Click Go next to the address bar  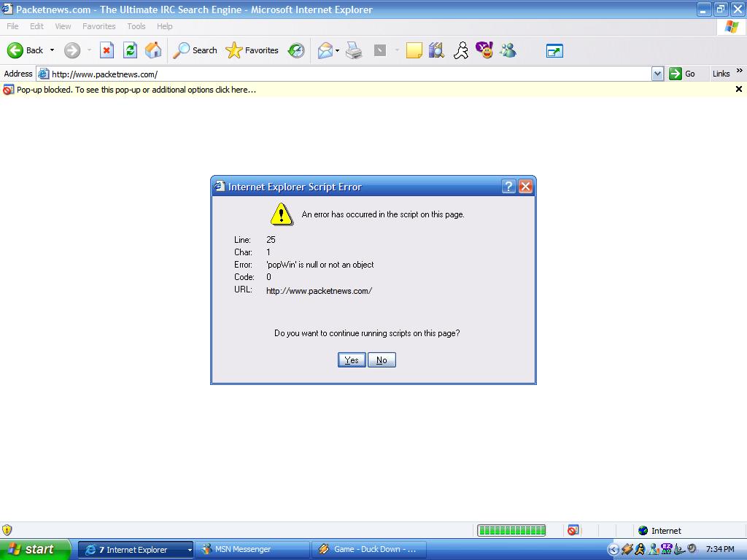point(681,74)
